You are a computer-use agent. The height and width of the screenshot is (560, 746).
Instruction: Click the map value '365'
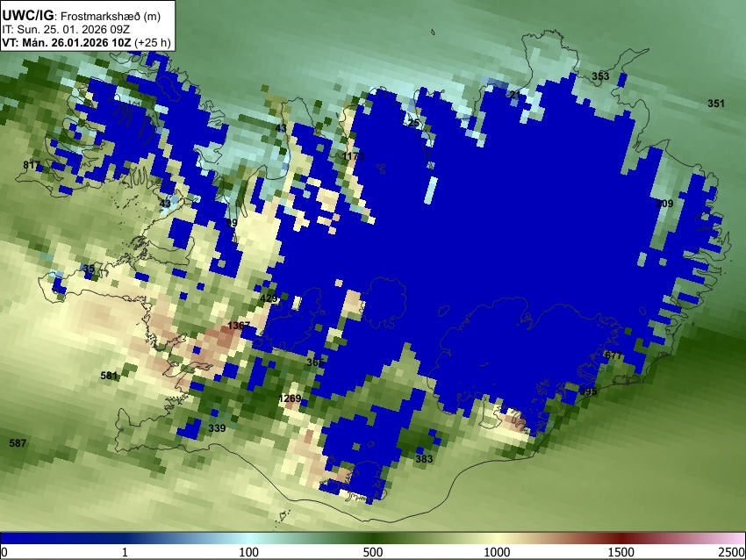[315, 363]
